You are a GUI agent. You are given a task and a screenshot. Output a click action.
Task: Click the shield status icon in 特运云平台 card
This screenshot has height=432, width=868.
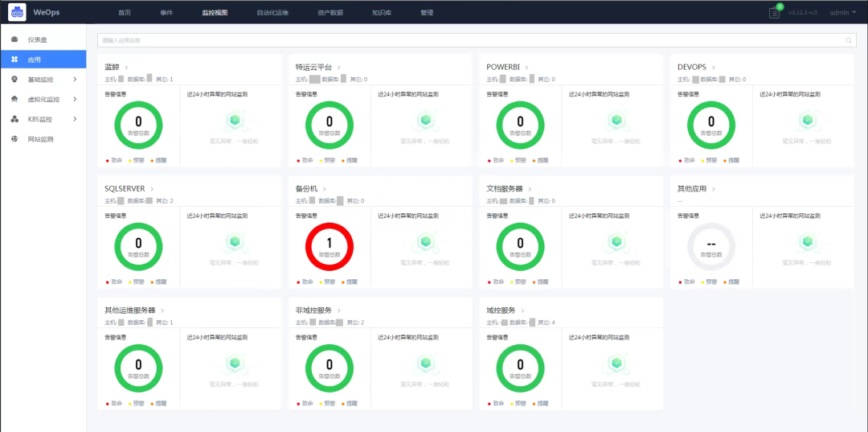click(425, 120)
